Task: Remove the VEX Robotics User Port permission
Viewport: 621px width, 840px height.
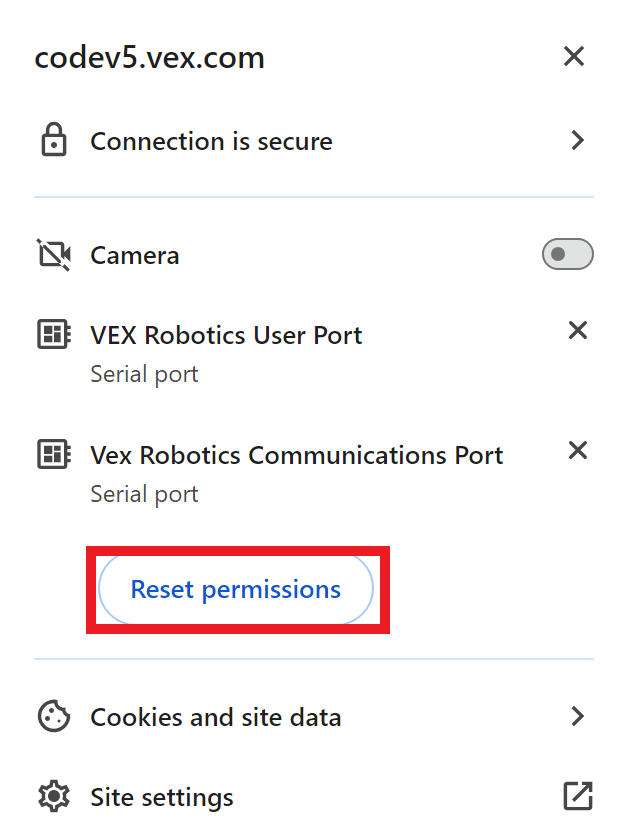Action: [x=577, y=330]
